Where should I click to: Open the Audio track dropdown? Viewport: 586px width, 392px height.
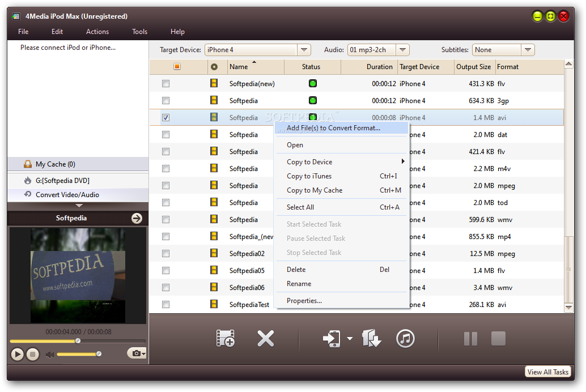point(402,50)
